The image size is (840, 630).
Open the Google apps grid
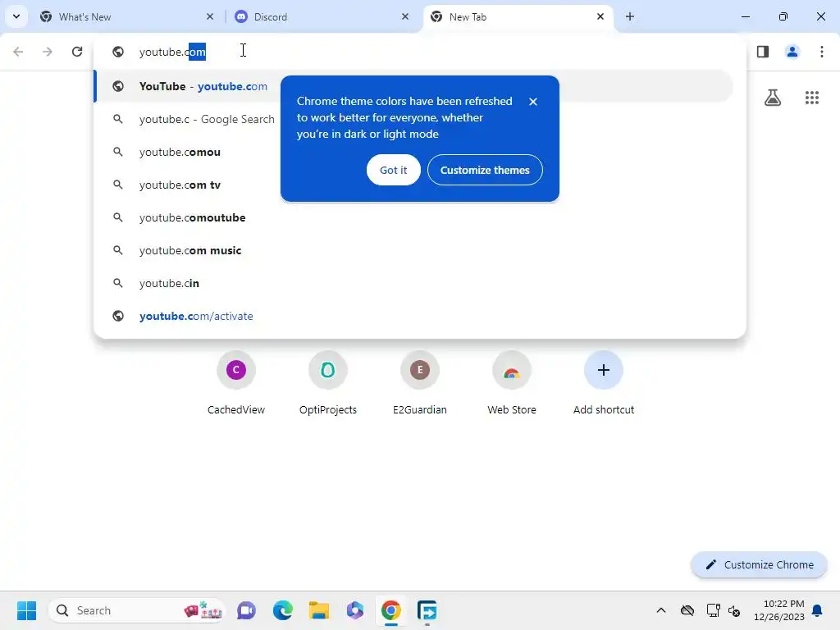(x=811, y=98)
